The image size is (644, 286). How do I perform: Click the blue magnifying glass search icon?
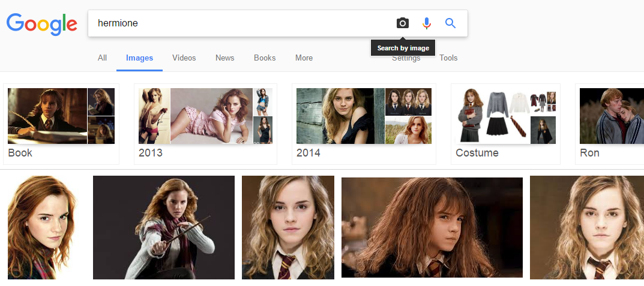click(450, 23)
